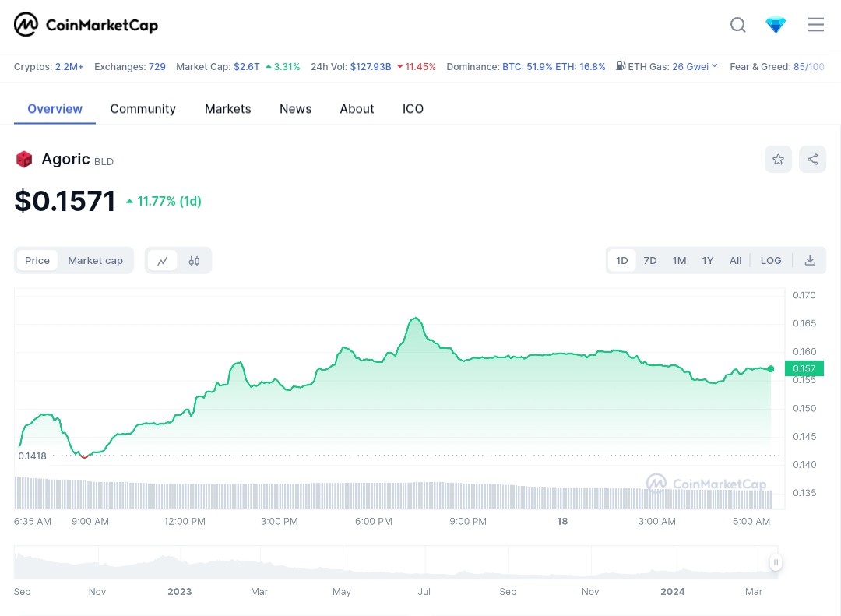Image resolution: width=841 pixels, height=616 pixels.
Task: Click the blue diamond rewards icon
Action: [776, 25]
